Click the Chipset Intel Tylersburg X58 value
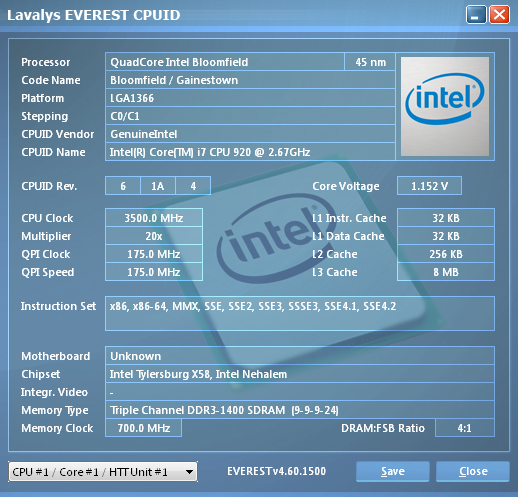 [300, 374]
